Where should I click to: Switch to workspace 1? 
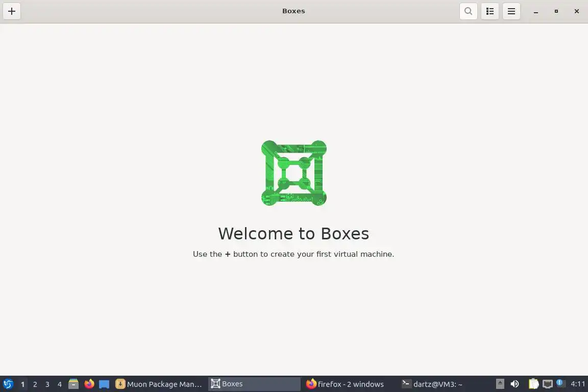click(22, 384)
